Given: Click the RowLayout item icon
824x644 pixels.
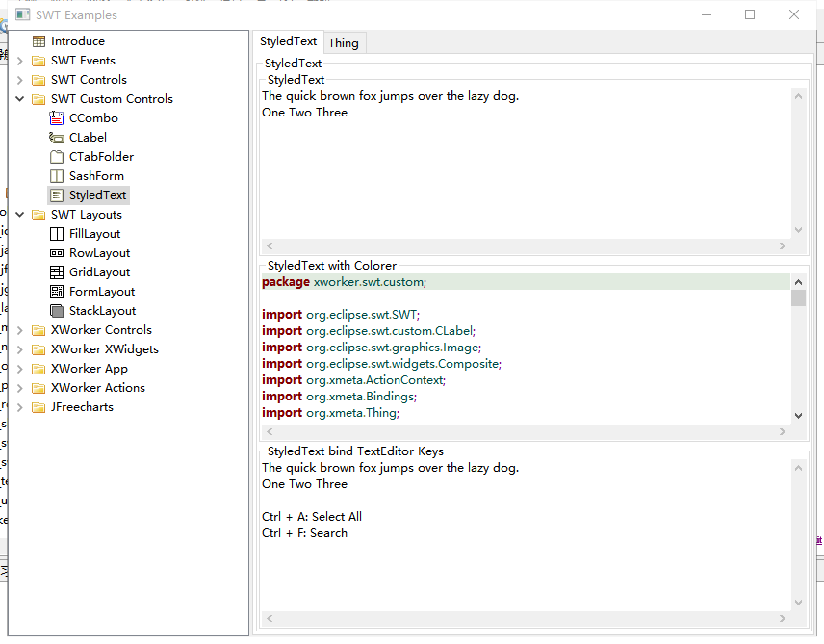Looking at the screenshot, I should 56,253.
